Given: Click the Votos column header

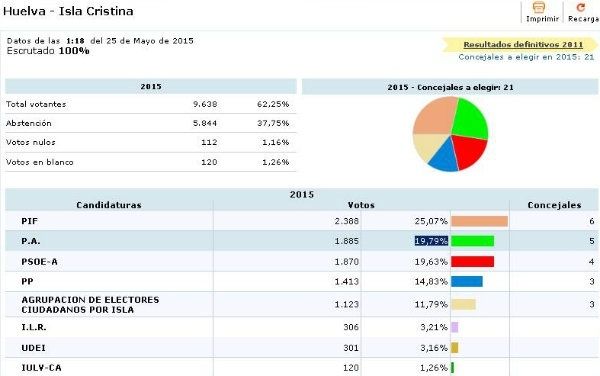Looking at the screenshot, I should point(361,205).
